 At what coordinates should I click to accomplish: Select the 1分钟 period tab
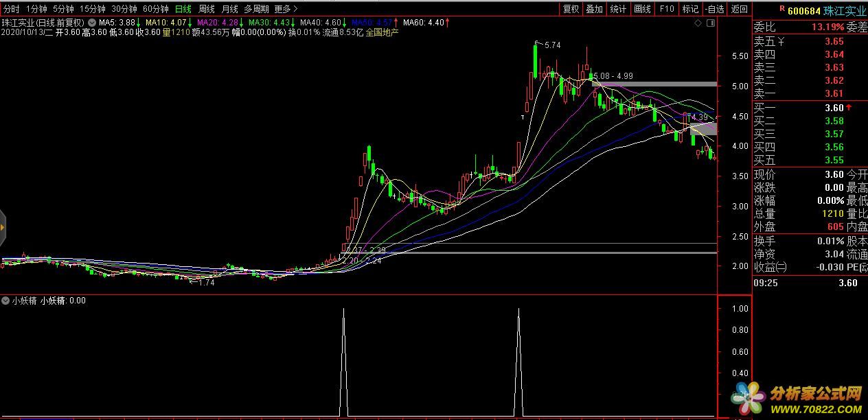point(36,9)
